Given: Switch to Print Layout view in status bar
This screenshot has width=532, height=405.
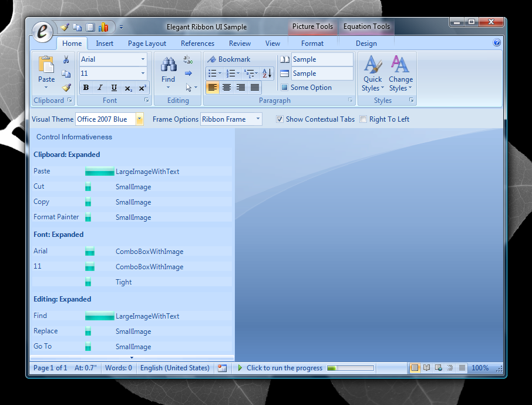Looking at the screenshot, I should (415, 367).
